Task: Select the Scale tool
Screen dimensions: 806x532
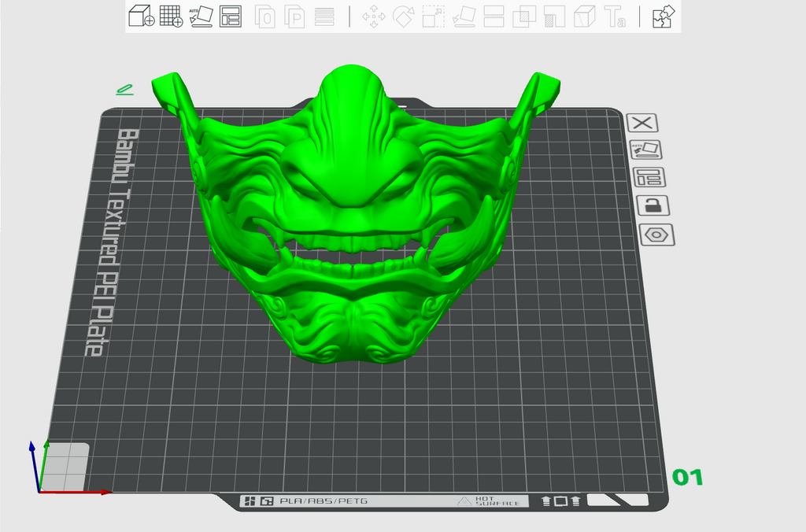Action: coord(434,17)
